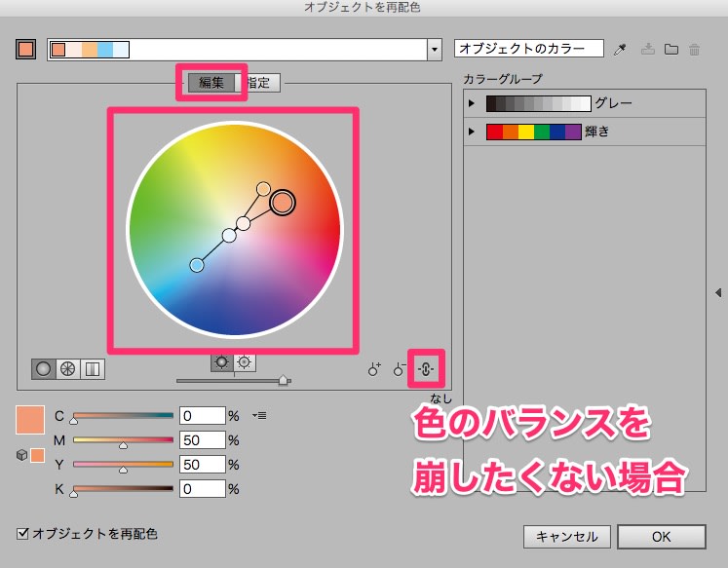This screenshot has height=568, width=728.
Task: Show brightness and hue on wheel icon
Action: (221, 362)
